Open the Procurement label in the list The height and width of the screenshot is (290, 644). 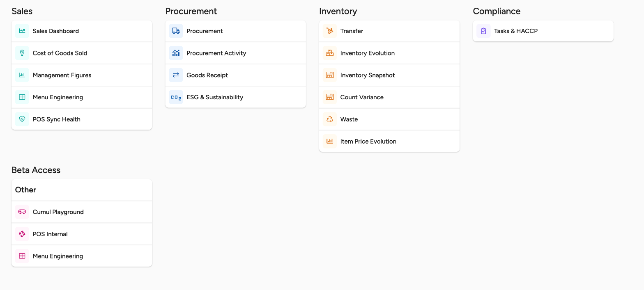click(x=205, y=31)
